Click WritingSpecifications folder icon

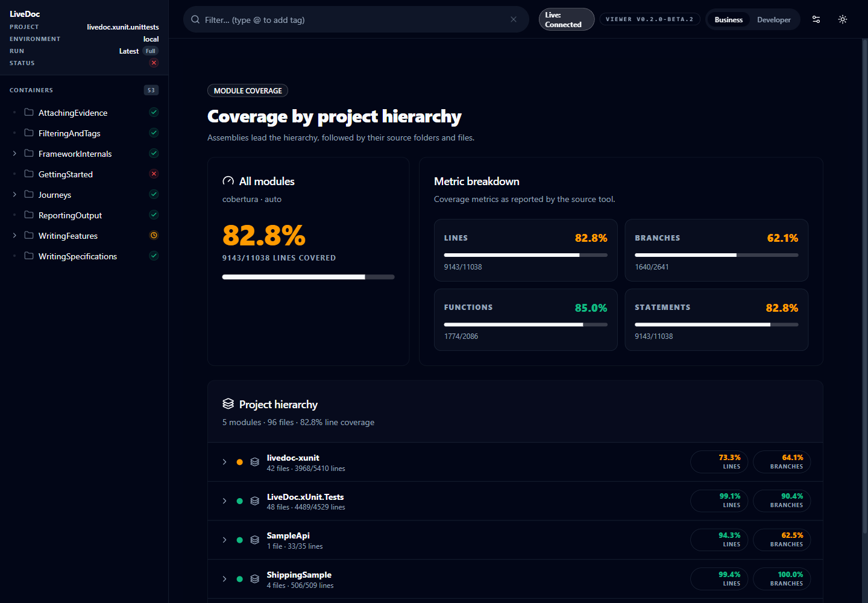(x=29, y=256)
